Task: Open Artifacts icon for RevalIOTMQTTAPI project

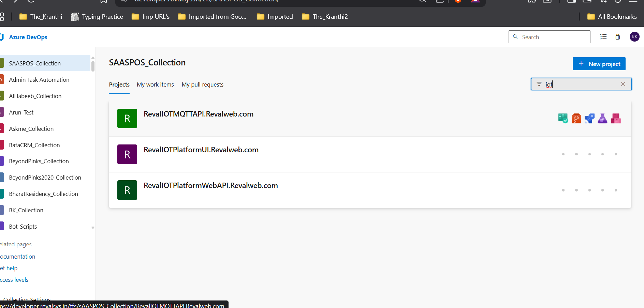Action: (x=616, y=119)
